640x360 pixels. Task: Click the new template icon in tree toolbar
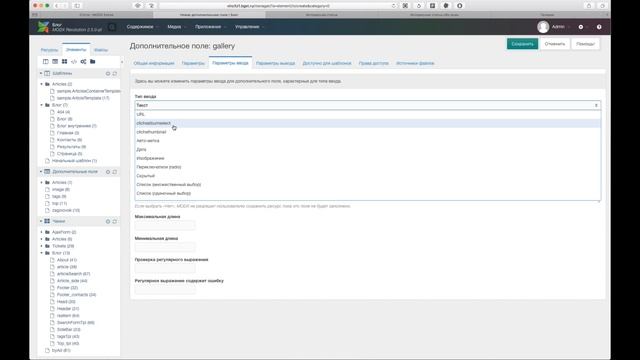46,62
